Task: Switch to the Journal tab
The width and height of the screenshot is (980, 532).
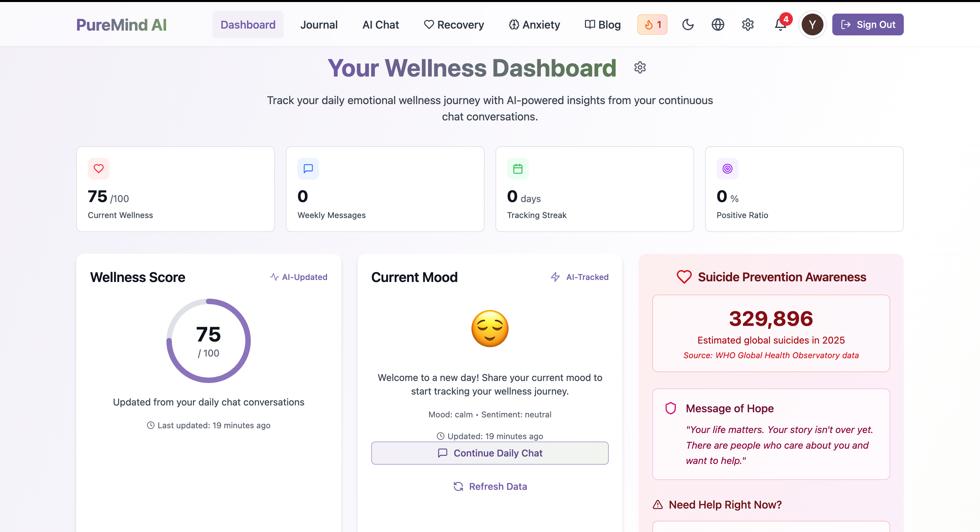Action: click(x=319, y=25)
